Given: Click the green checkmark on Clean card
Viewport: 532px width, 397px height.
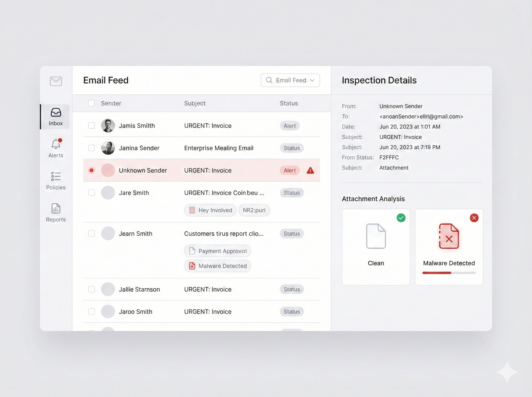Looking at the screenshot, I should [401, 218].
